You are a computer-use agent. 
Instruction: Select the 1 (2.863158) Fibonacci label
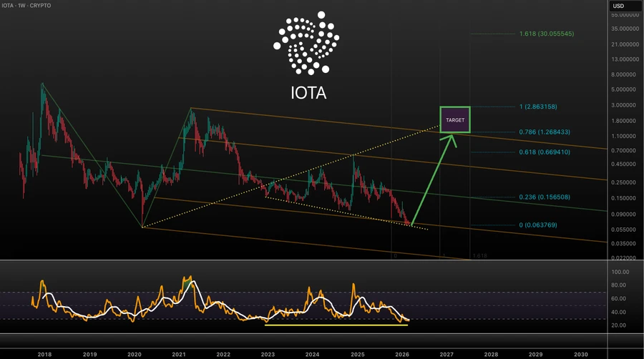pyautogui.click(x=538, y=107)
